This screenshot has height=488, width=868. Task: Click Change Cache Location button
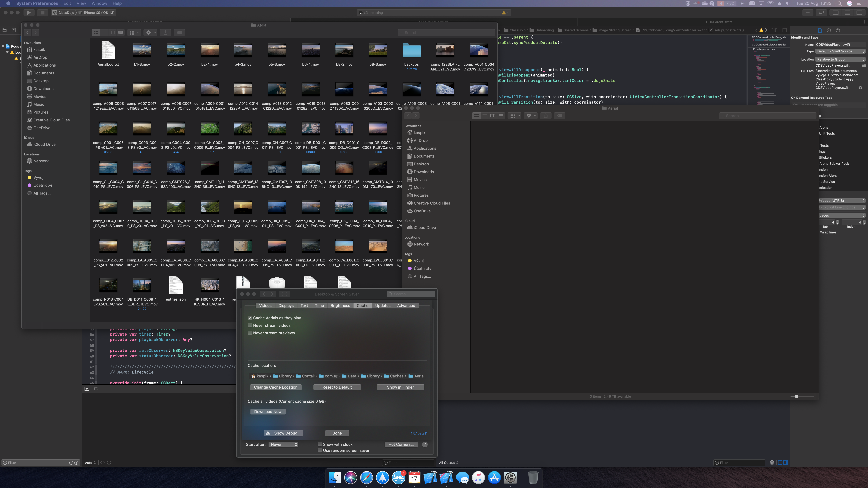pyautogui.click(x=276, y=387)
